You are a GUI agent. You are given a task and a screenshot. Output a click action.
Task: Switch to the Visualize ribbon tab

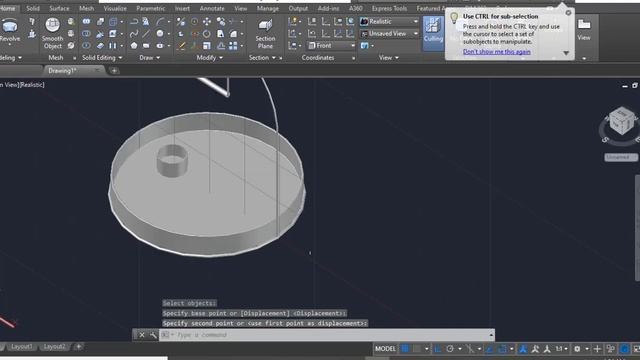(115, 8)
